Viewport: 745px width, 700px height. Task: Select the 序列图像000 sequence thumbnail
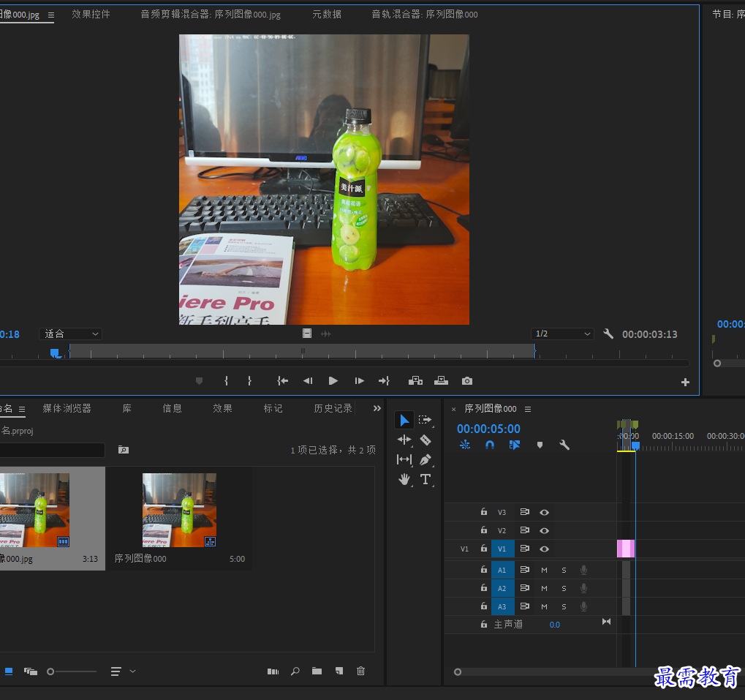[x=179, y=510]
